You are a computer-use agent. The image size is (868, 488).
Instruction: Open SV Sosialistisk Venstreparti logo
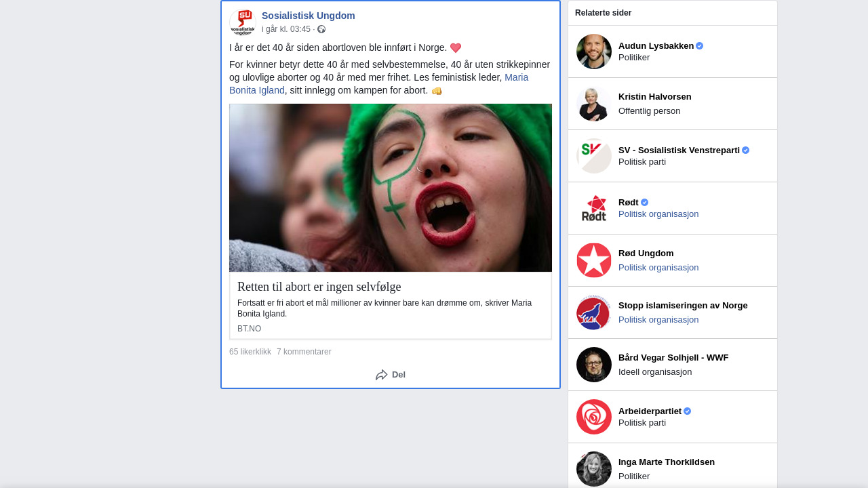[x=594, y=156]
